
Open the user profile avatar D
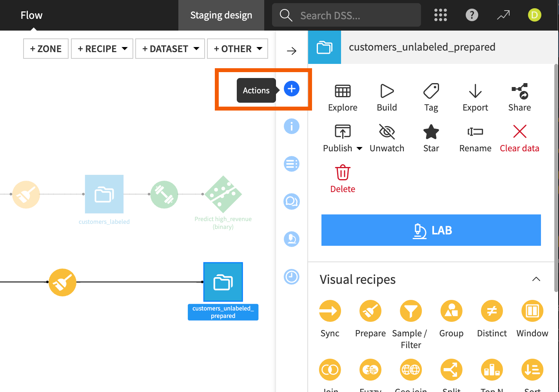535,15
